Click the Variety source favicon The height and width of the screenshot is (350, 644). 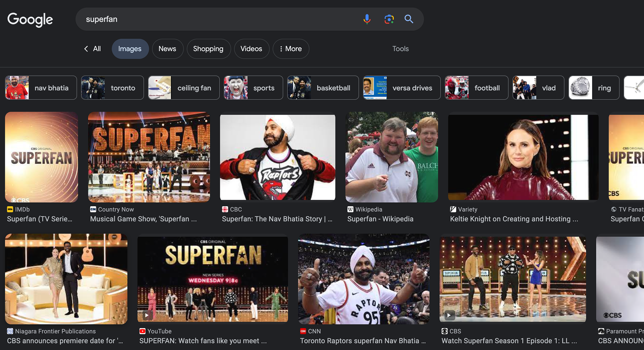click(453, 209)
